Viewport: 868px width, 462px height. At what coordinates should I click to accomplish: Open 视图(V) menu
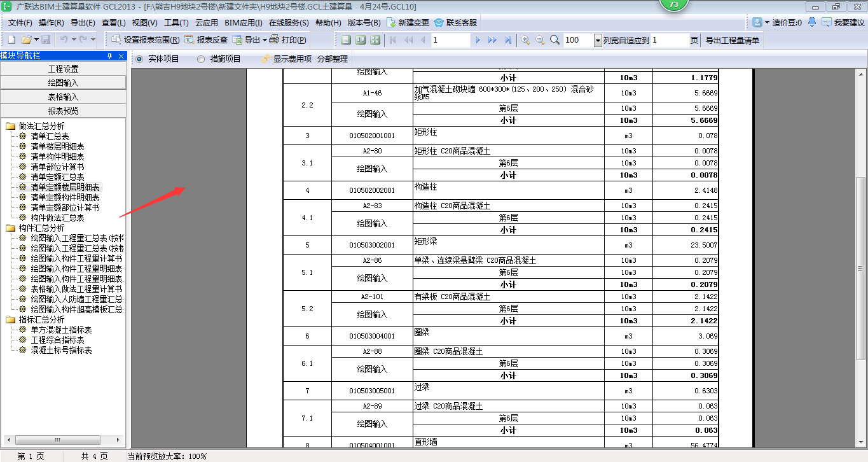click(144, 22)
